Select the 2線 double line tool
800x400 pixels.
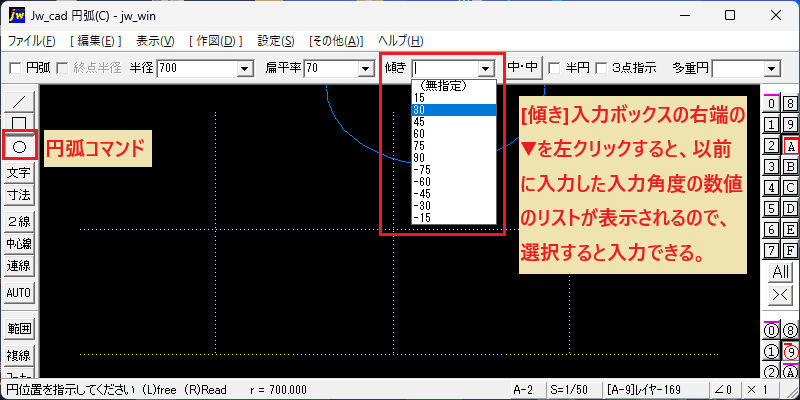(x=19, y=221)
